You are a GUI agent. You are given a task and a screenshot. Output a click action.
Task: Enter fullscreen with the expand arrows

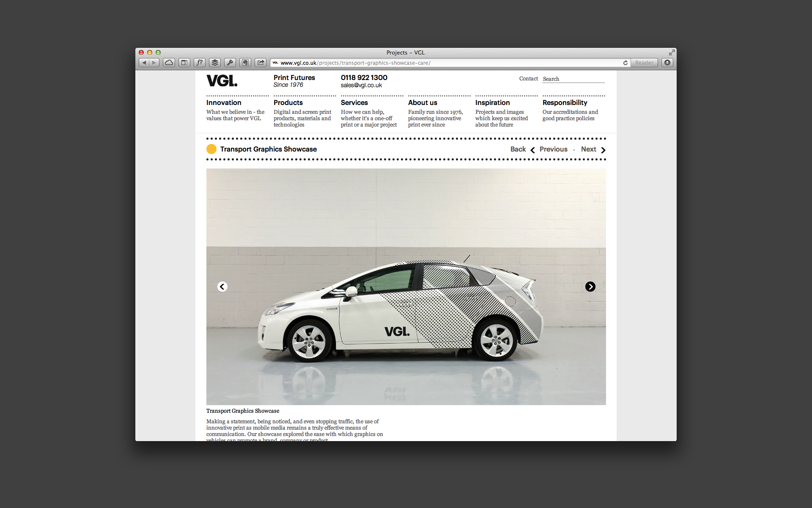672,52
